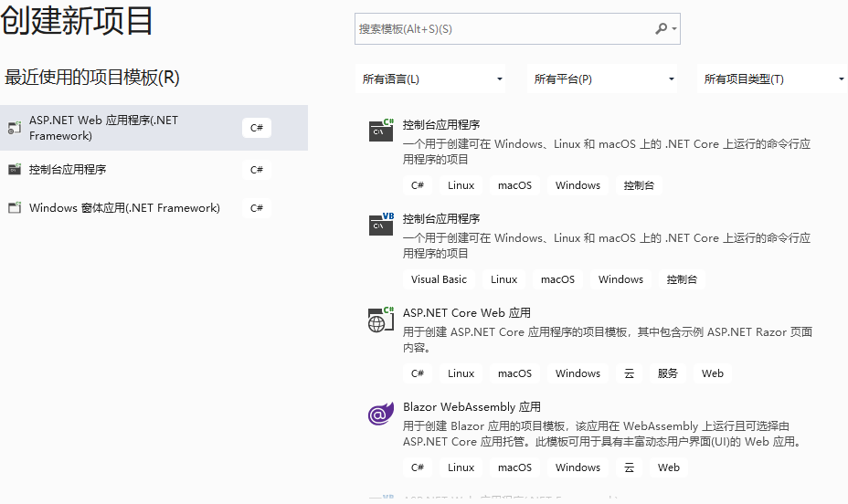The width and height of the screenshot is (848, 504).
Task: Open search box history dropdown arrow
Action: pyautogui.click(x=673, y=28)
